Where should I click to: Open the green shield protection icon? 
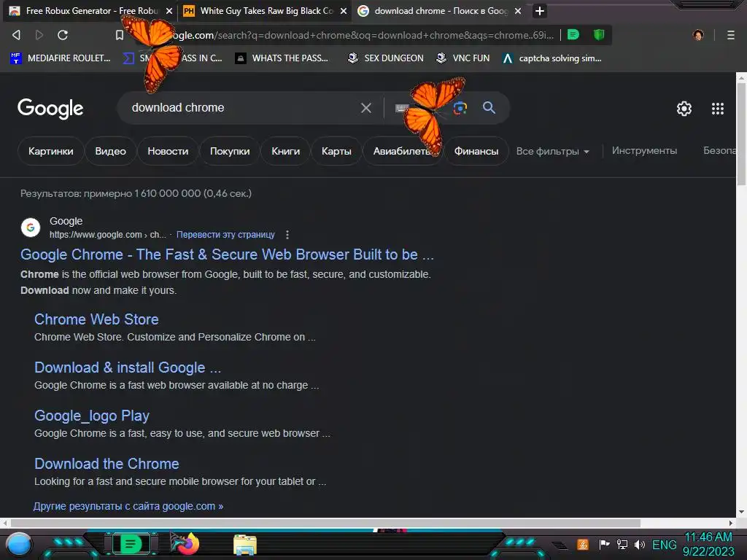599,34
